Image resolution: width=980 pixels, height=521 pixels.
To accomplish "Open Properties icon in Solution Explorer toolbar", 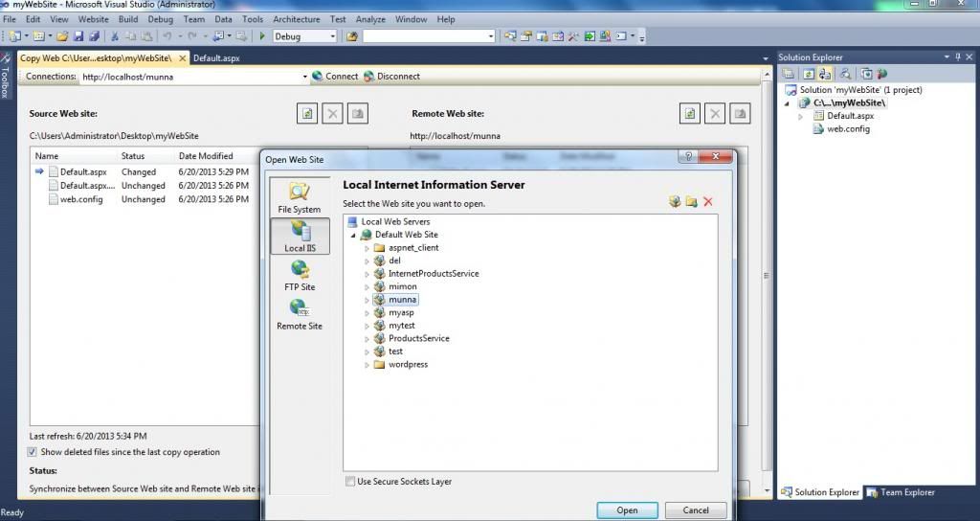I will pos(789,74).
